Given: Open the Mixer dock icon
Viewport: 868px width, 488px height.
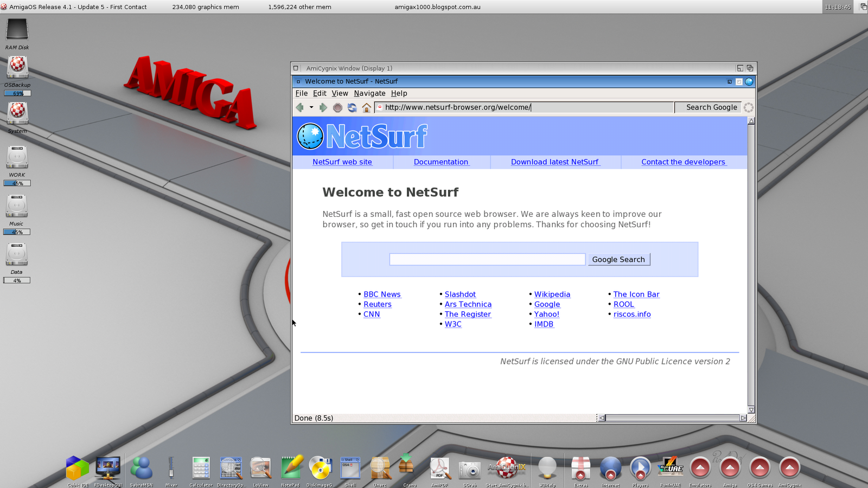Looking at the screenshot, I should 171,468.
